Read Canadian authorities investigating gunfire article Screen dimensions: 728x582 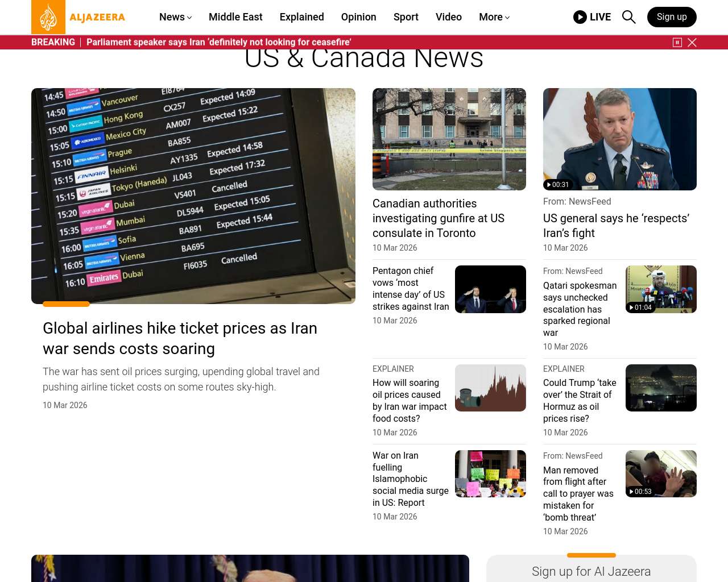[x=439, y=218]
